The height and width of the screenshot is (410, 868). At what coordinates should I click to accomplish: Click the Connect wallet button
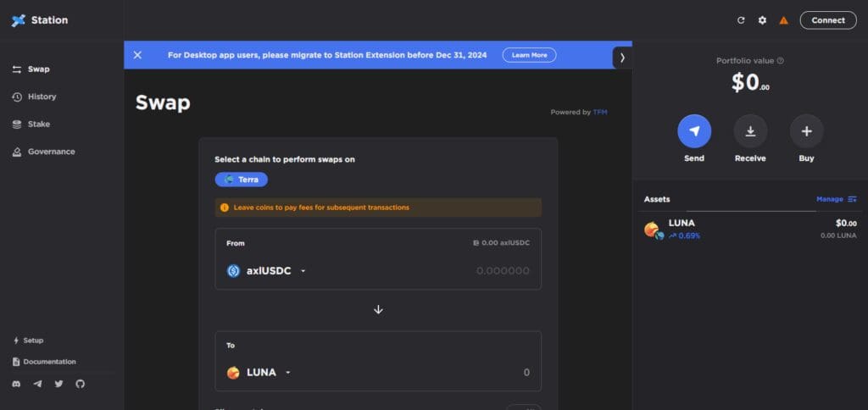coord(828,20)
